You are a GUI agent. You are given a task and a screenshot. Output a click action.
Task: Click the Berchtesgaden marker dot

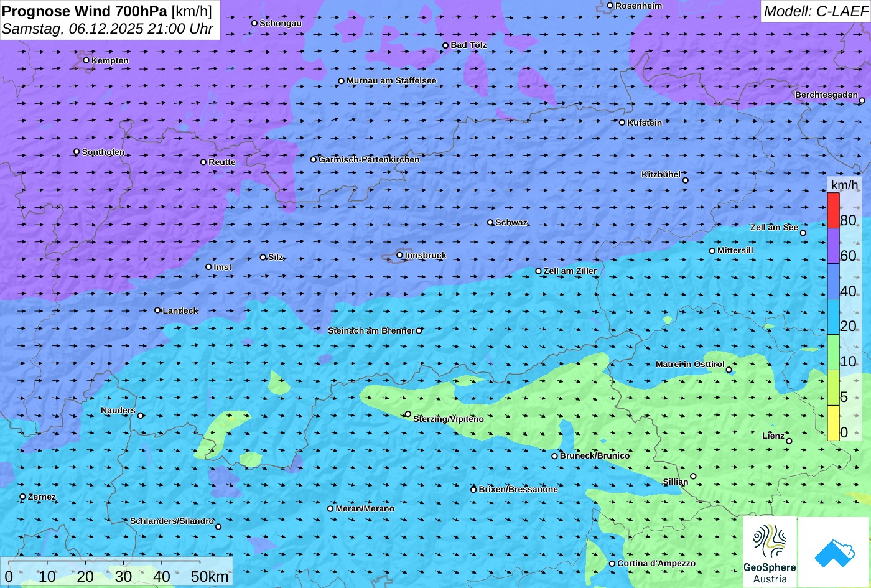[x=862, y=100]
